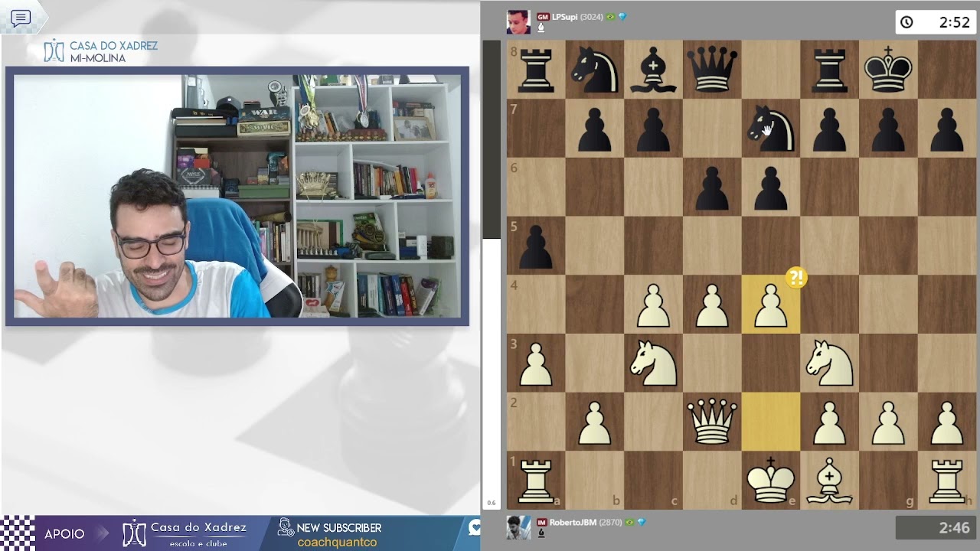
Task: Click the webcam video feed
Action: tap(237, 196)
